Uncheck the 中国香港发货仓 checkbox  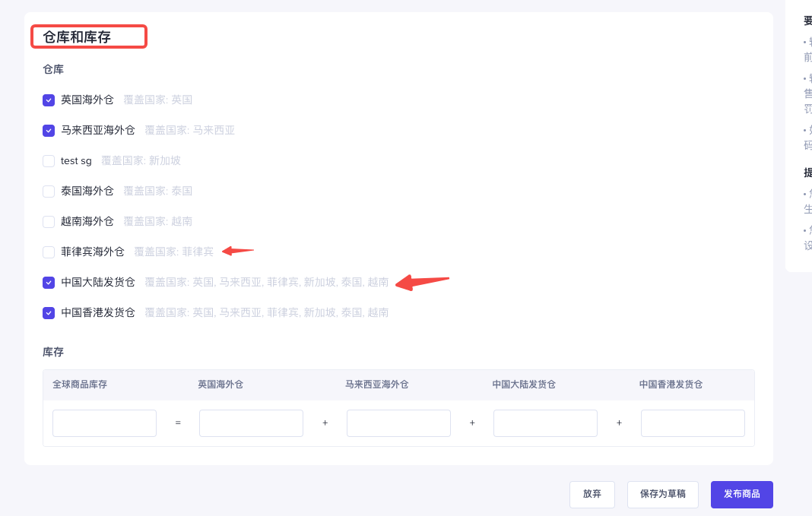[x=49, y=313]
